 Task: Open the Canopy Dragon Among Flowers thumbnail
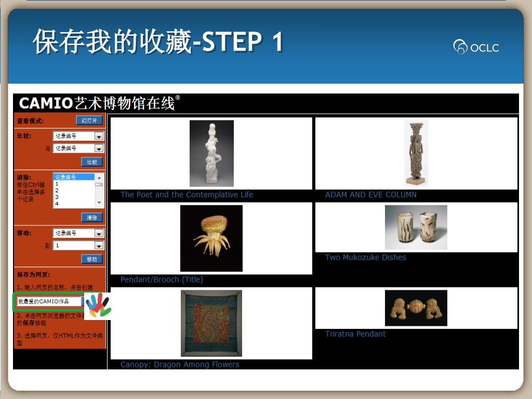211,323
